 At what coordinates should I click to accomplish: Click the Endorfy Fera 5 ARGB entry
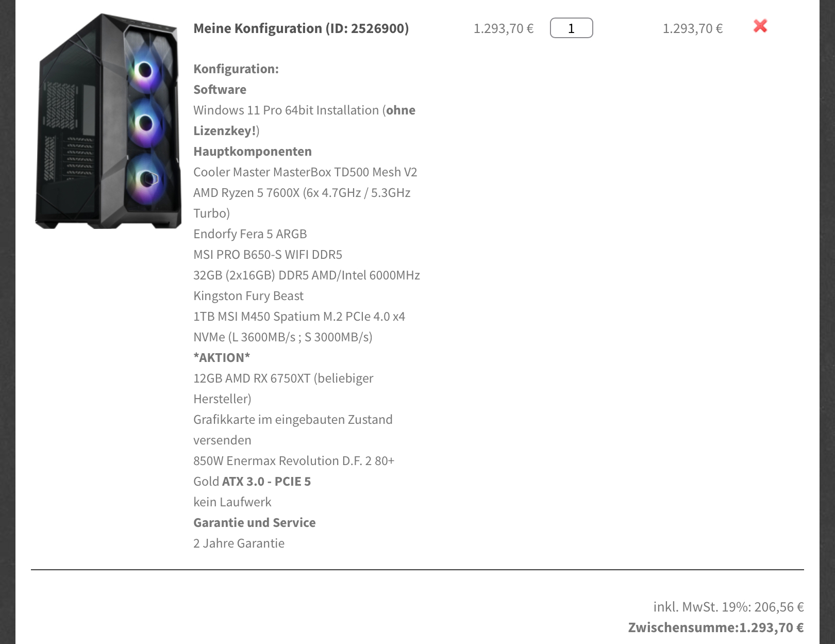pos(250,234)
